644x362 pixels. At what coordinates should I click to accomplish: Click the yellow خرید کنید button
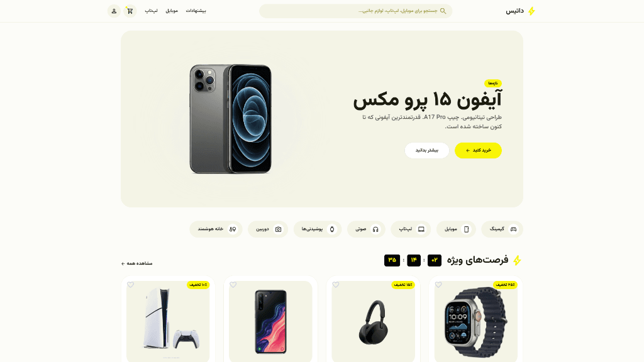(478, 150)
